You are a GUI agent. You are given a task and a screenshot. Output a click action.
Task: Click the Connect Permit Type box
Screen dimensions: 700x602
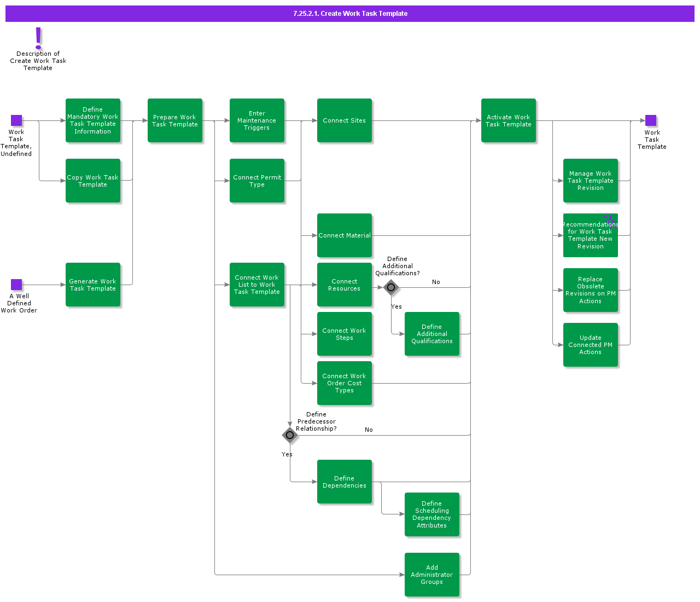(257, 181)
